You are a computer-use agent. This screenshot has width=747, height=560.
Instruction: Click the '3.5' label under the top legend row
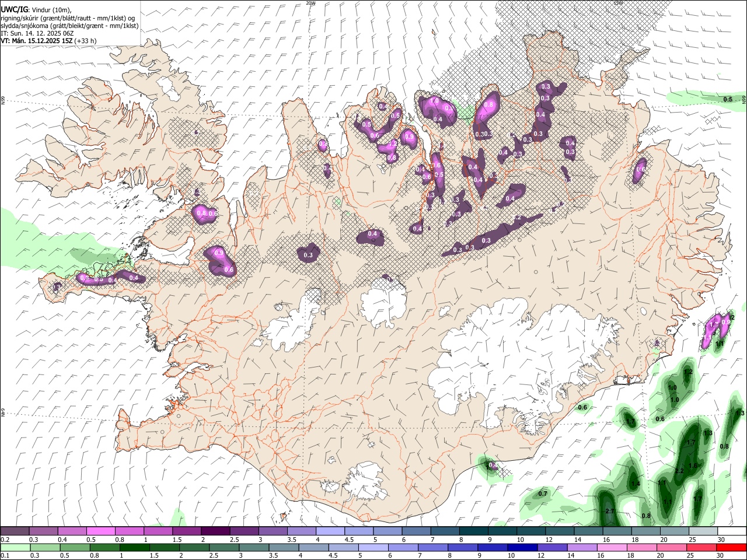point(291,540)
